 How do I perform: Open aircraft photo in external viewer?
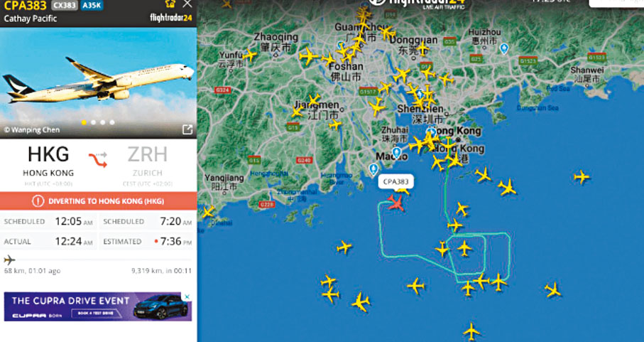pyautogui.click(x=187, y=130)
